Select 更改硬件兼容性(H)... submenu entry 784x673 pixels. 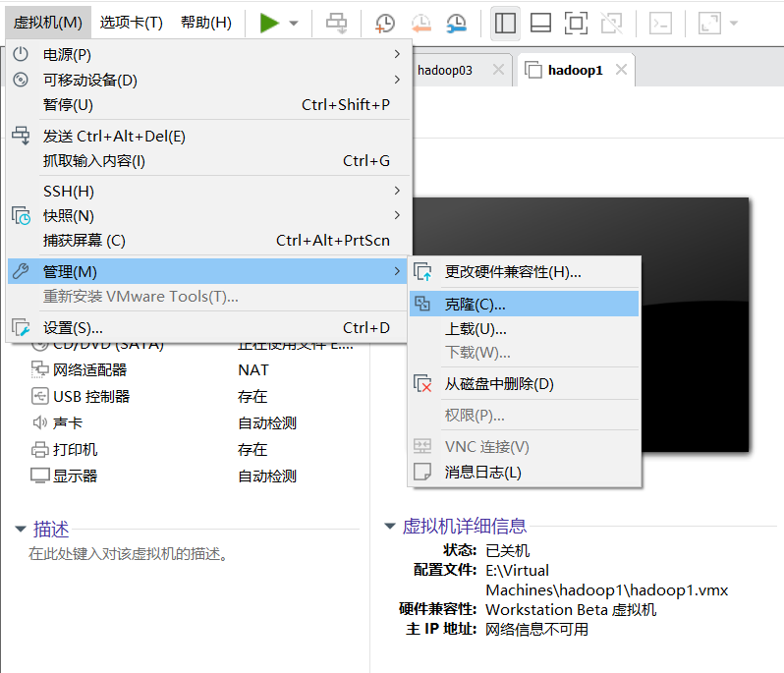[x=524, y=272]
